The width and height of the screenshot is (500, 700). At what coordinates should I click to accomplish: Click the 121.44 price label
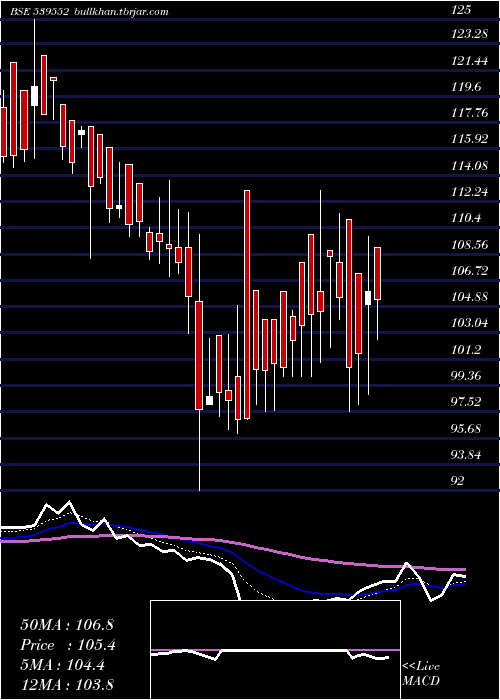[470, 60]
